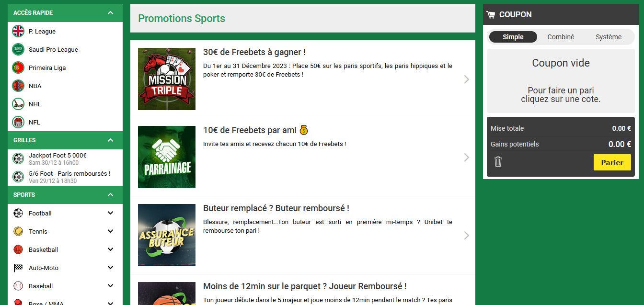Screen dimensions: 644x305
Task: Click the Parrainage promotion thumbnail
Action: point(167,157)
